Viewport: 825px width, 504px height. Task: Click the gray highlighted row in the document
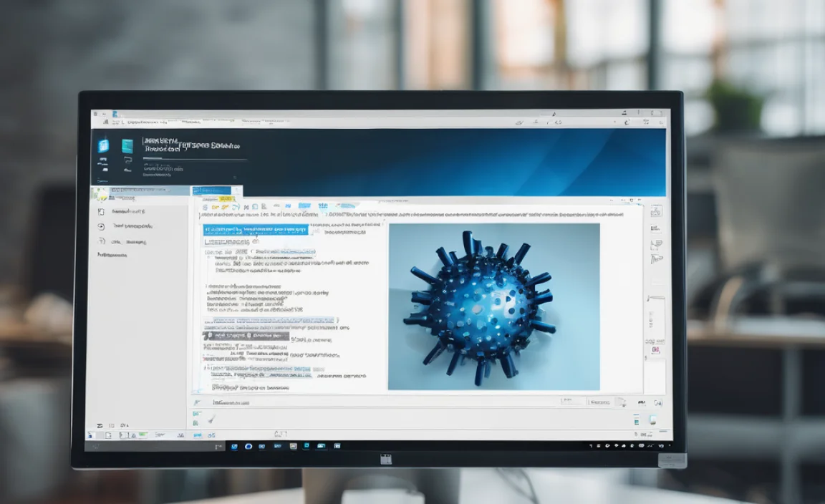[246, 336]
